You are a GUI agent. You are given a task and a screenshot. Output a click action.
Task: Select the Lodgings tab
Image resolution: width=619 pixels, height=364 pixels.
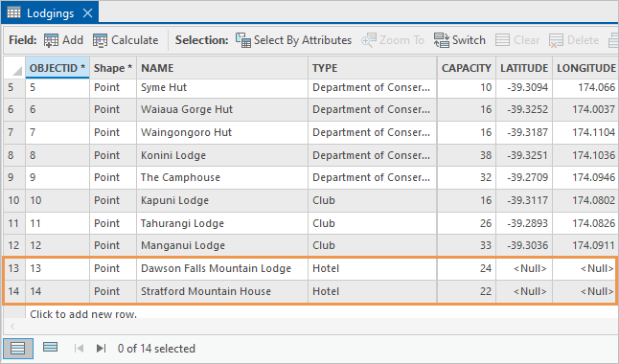50,13
